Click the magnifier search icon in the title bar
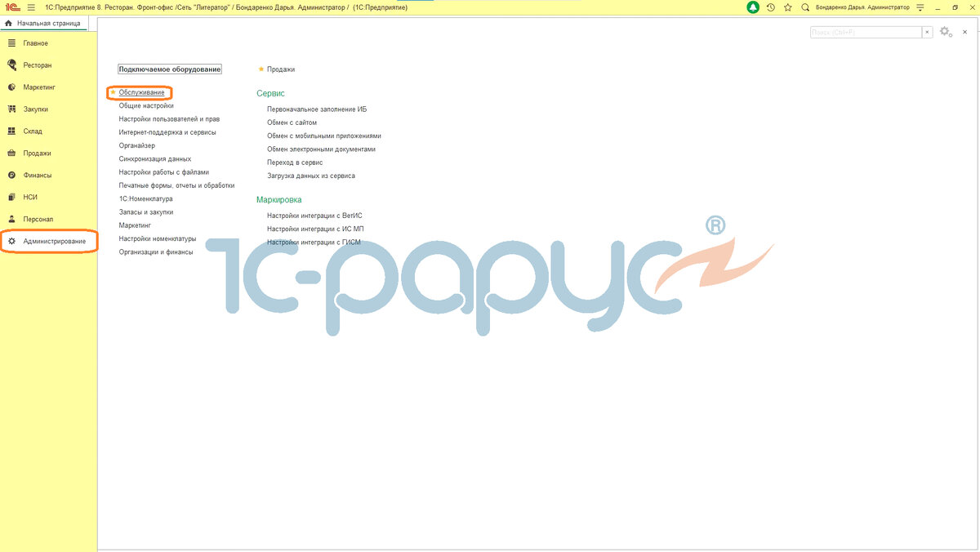 pos(805,7)
